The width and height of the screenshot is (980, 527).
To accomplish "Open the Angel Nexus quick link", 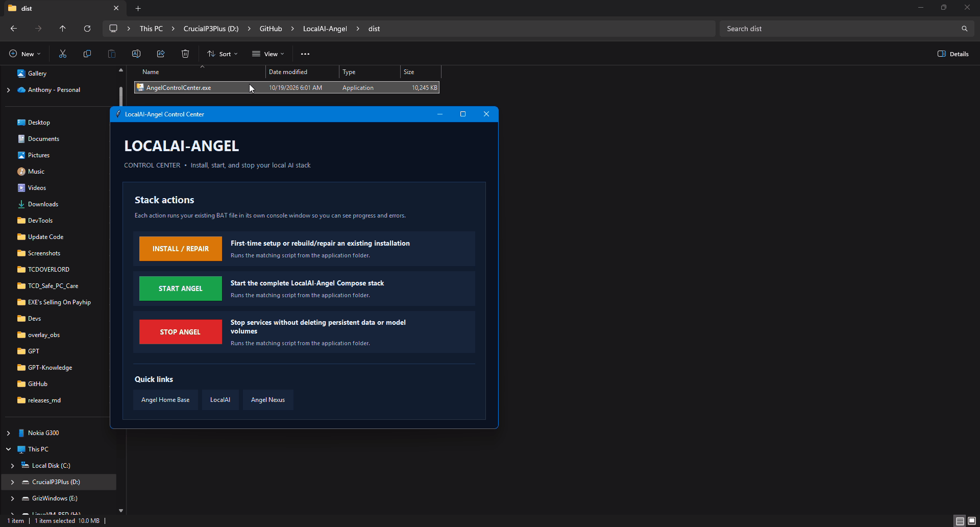I will click(268, 400).
